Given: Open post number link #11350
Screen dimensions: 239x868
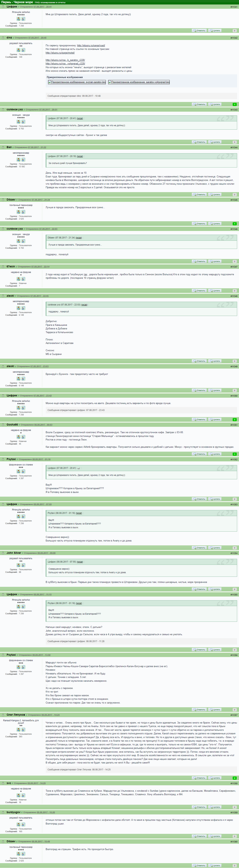Looking at the screenshot, I should [234, 396].
